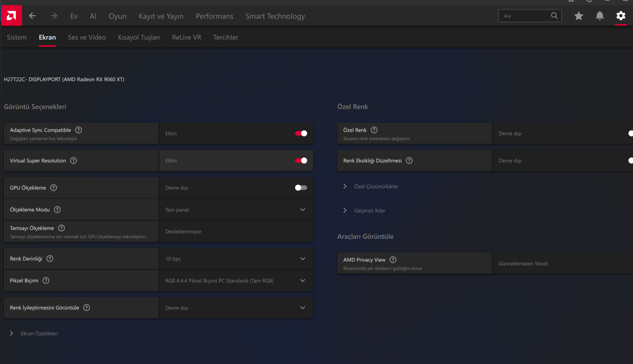Switch to Sistem tab
Image resolution: width=633 pixels, height=364 pixels.
(x=17, y=37)
